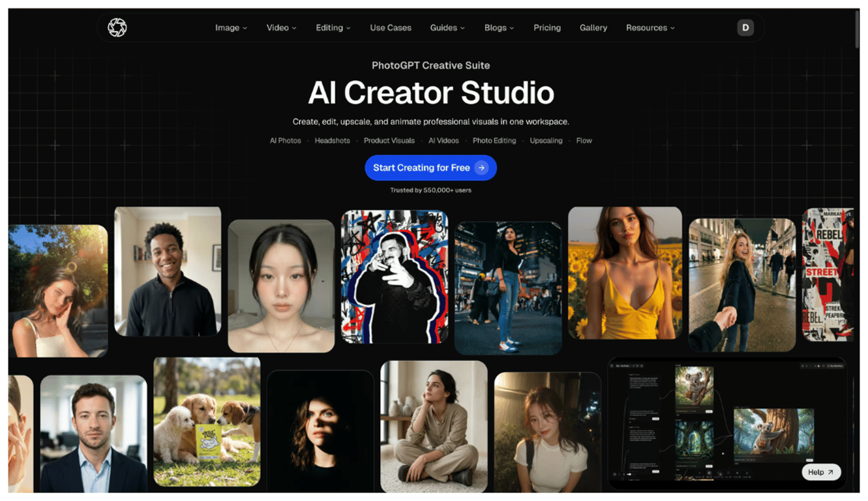Click the "AI Creator Studio" heading
868x501 pixels.
coord(431,93)
